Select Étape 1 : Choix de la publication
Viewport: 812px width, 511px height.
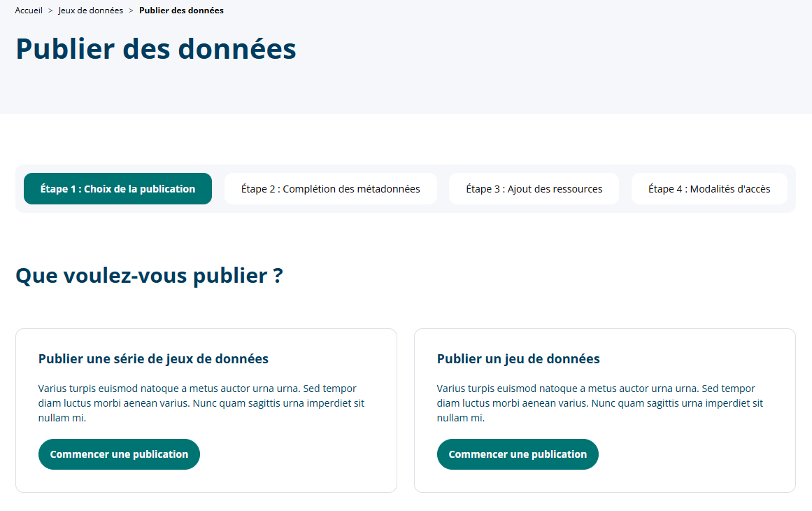click(x=117, y=188)
